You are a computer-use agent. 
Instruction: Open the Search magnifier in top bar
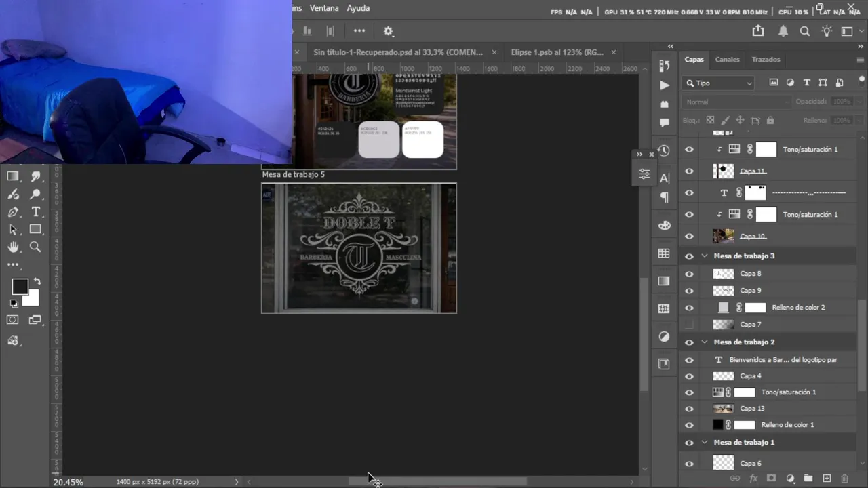pos(805,31)
